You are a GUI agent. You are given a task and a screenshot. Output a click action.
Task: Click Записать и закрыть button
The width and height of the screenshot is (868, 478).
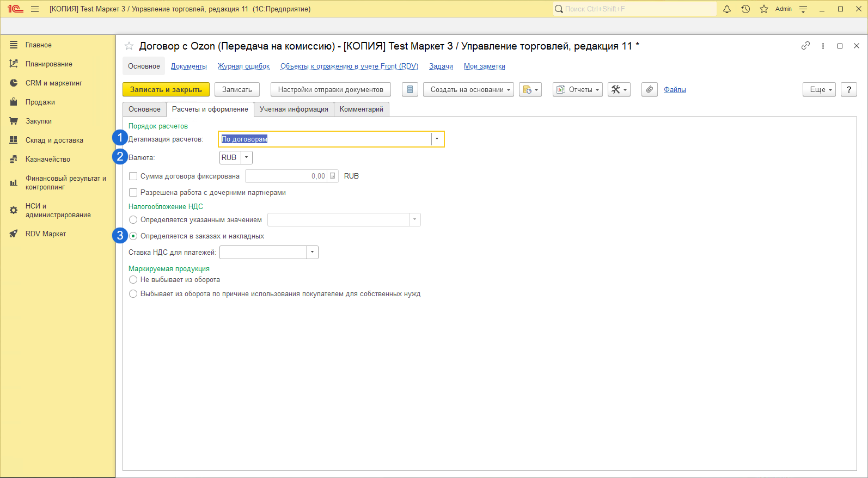coord(166,89)
